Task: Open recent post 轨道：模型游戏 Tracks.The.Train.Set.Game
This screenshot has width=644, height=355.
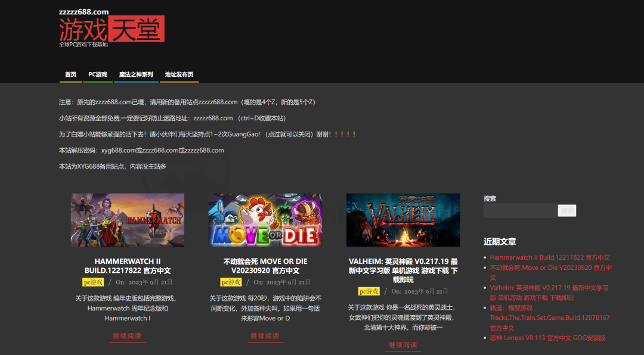Action: tap(550, 317)
